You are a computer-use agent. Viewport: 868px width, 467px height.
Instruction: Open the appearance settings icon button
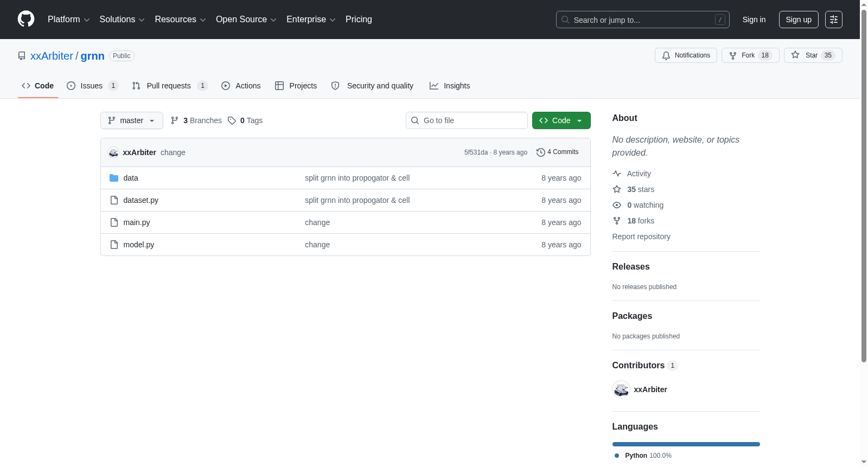(833, 20)
